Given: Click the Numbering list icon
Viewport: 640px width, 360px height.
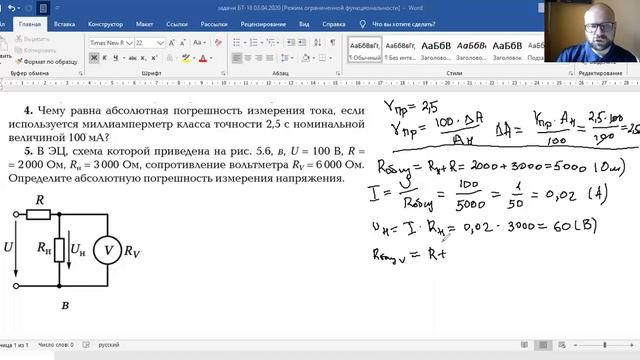Looking at the screenshot, I should 253,42.
